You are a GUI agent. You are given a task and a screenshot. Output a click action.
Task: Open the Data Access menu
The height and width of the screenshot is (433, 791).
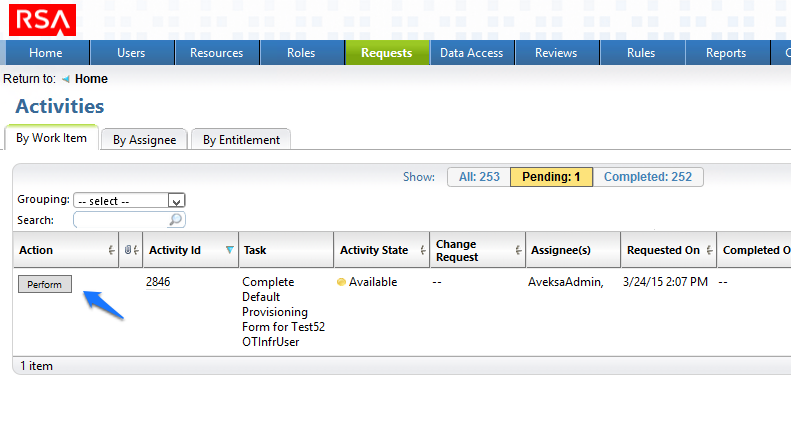[472, 53]
